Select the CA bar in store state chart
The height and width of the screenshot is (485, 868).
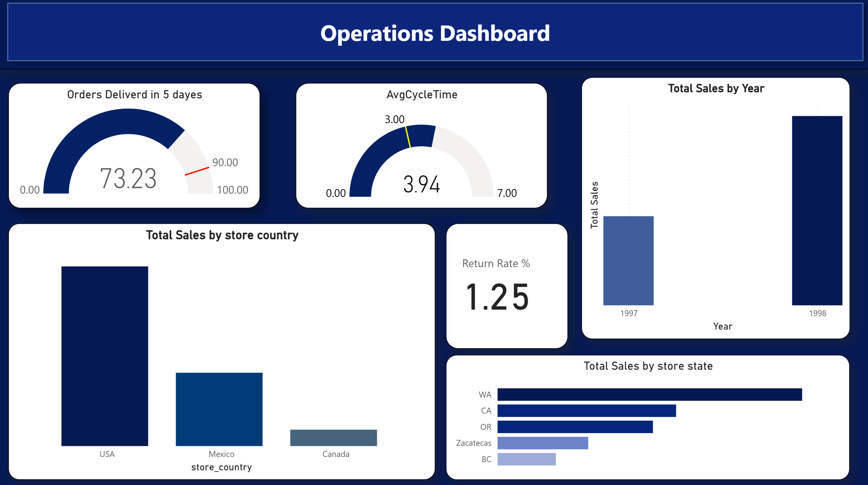point(587,411)
